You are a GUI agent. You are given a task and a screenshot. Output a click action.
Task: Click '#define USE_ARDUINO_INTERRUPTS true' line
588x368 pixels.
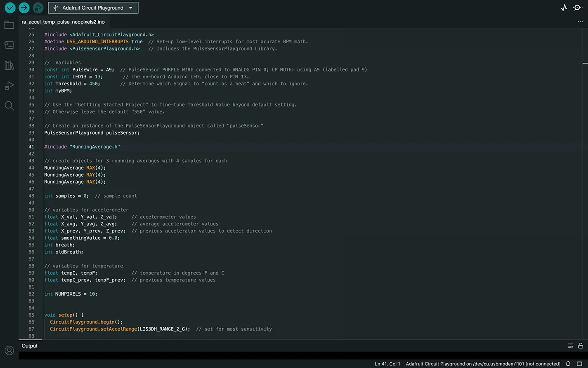point(93,42)
